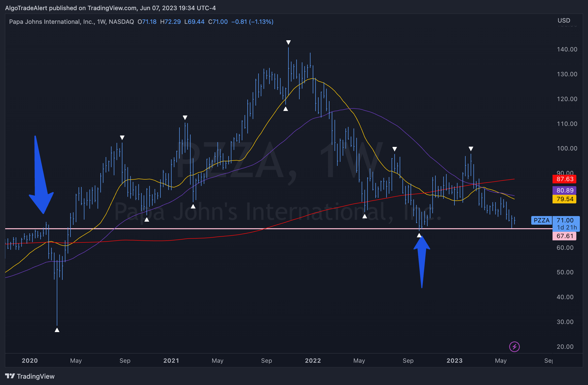Image resolution: width=588 pixels, height=385 pixels.
Task: Click the pivot low marker below the 2020 crash
Action: pyautogui.click(x=57, y=330)
